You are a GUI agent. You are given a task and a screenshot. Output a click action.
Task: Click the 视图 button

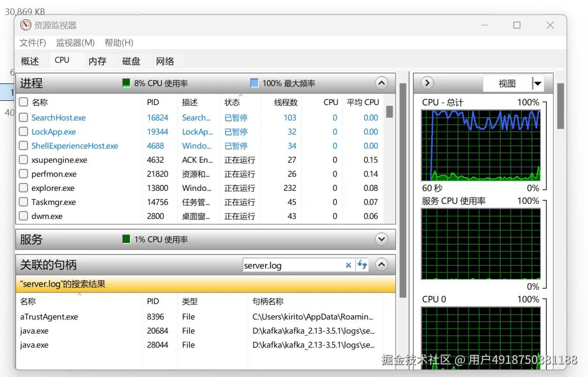tap(507, 83)
